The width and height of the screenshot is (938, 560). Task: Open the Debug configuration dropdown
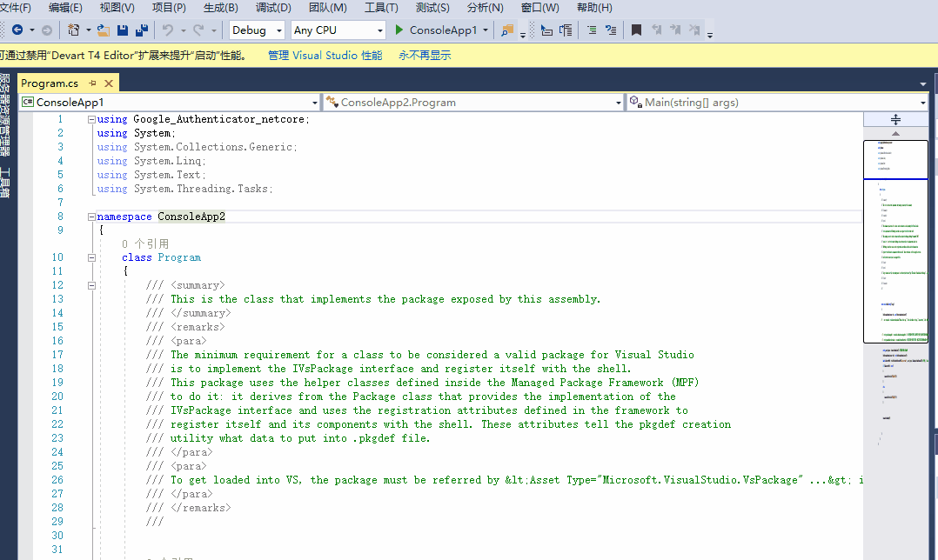click(257, 30)
